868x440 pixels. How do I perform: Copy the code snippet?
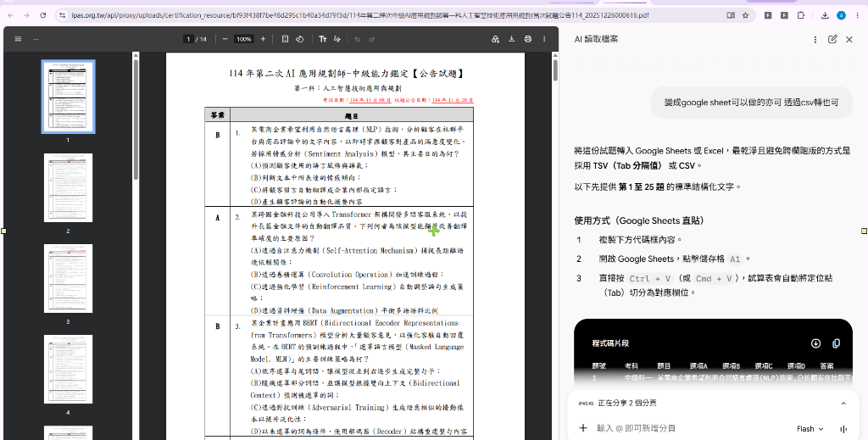click(x=836, y=343)
